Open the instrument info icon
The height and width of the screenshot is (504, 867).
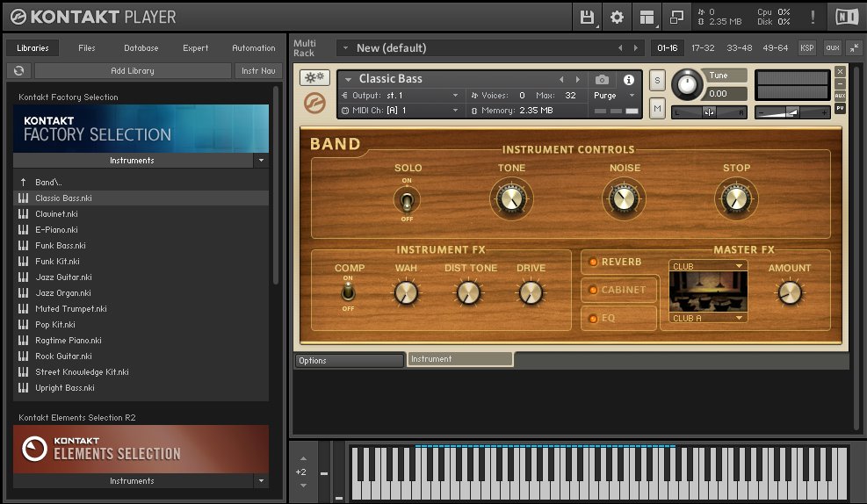coord(629,80)
